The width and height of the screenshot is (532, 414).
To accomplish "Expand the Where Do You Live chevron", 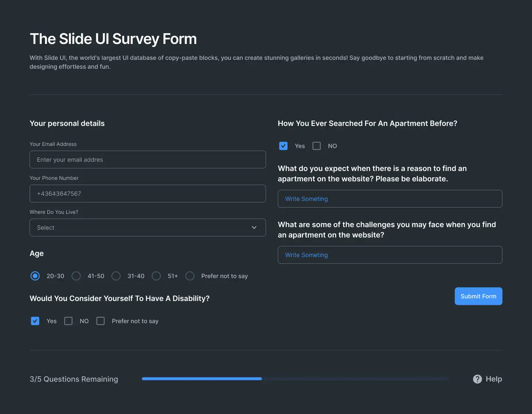I will tap(254, 227).
